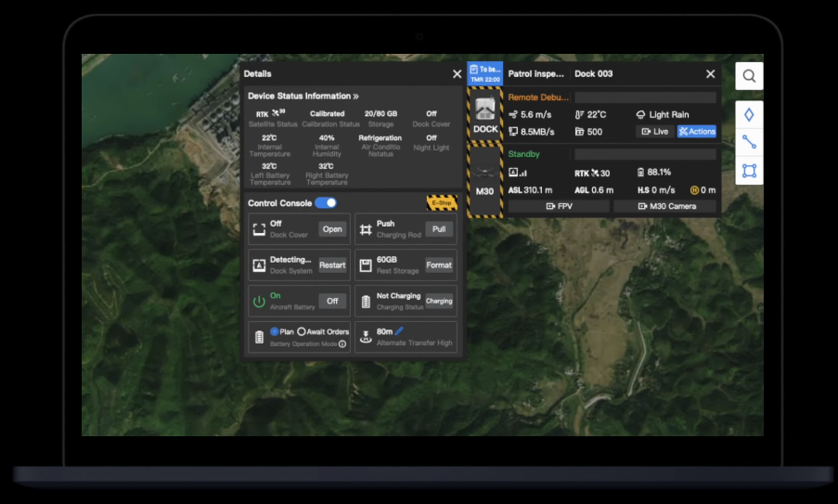Screen dimensions: 838x504
Task: Open the To be task schedule tab
Action: (x=484, y=73)
